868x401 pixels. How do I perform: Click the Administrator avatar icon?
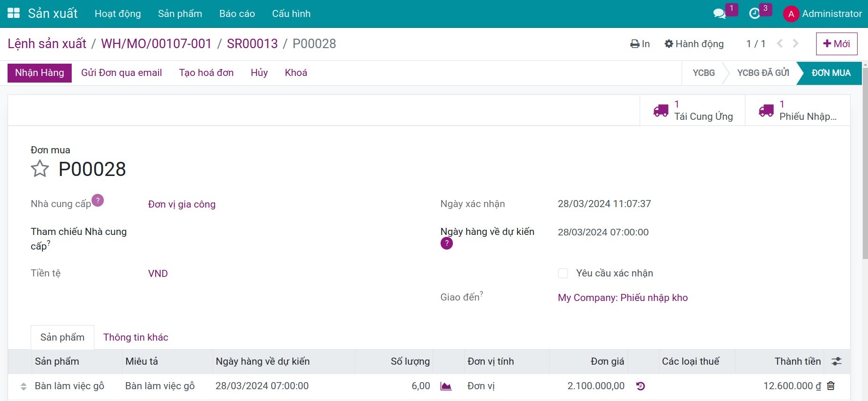point(791,14)
